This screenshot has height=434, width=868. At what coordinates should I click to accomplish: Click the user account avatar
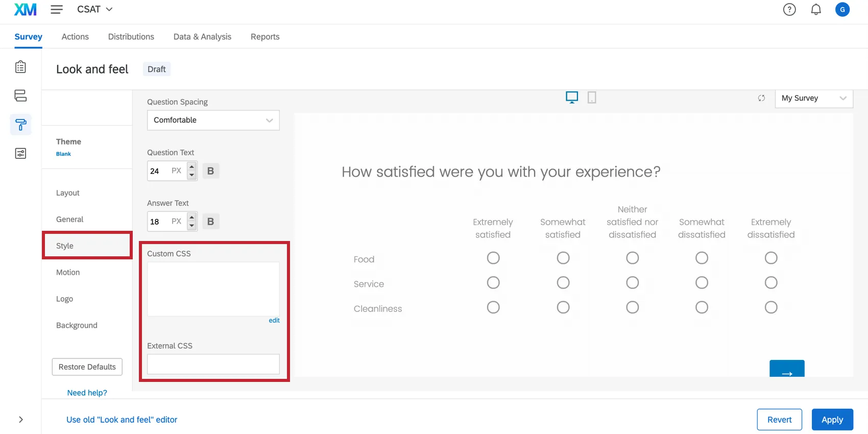(842, 9)
